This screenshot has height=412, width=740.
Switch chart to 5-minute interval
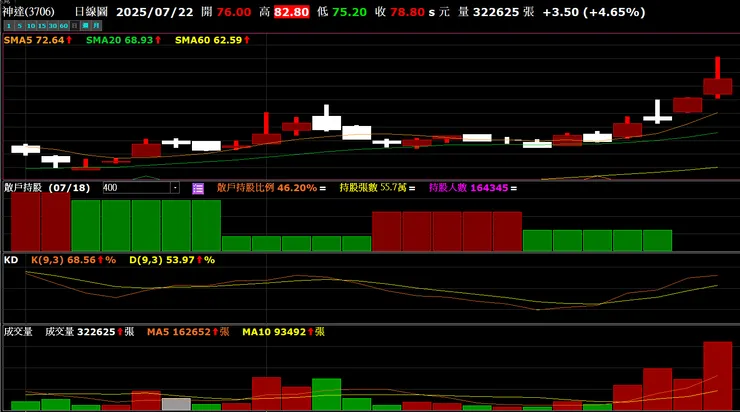(x=20, y=25)
